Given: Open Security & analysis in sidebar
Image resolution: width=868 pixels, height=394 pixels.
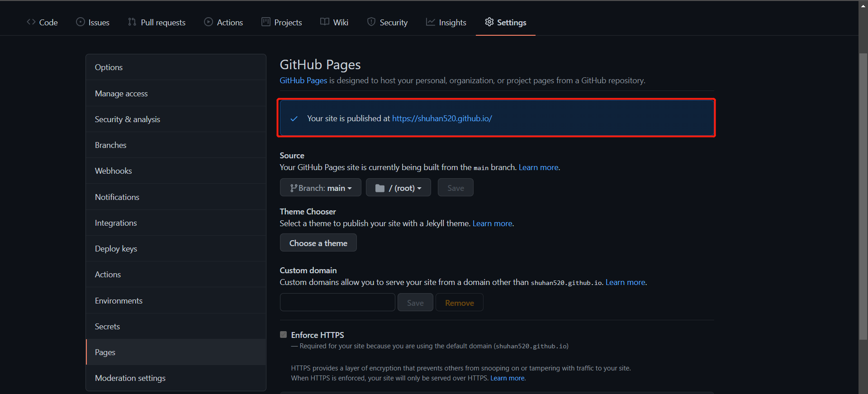Looking at the screenshot, I should click(176, 119).
